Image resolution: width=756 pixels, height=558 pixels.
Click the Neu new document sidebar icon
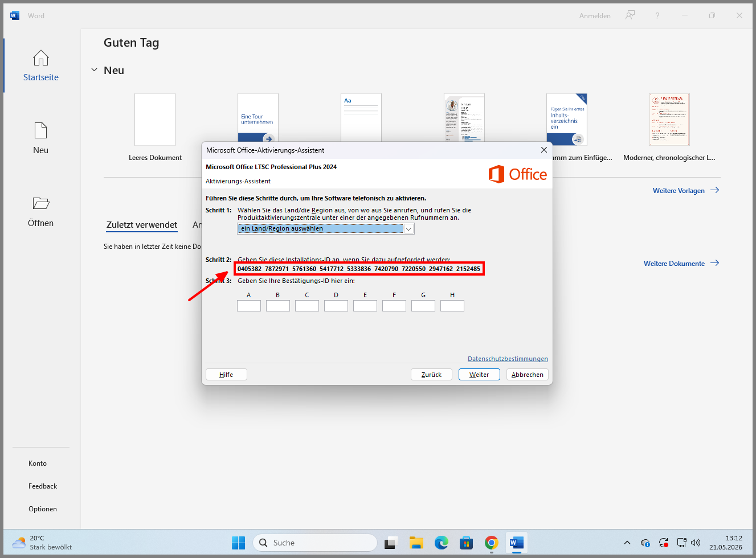click(41, 130)
